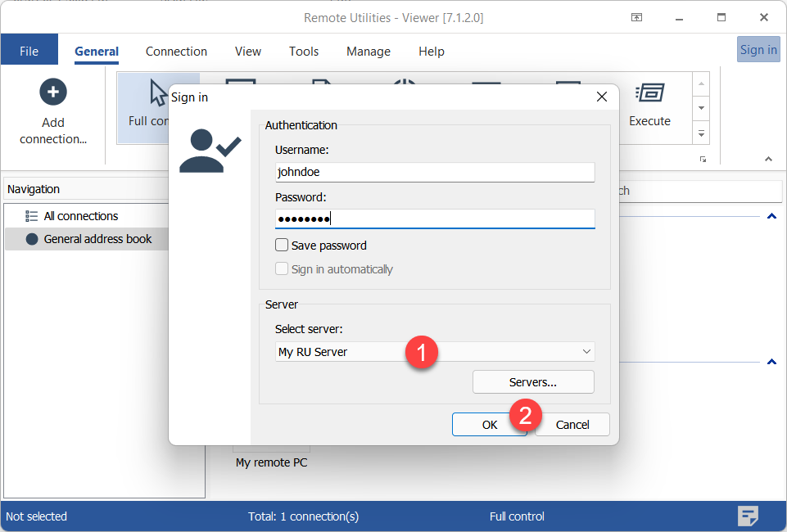Select General address book in Navigation

pyautogui.click(x=97, y=239)
